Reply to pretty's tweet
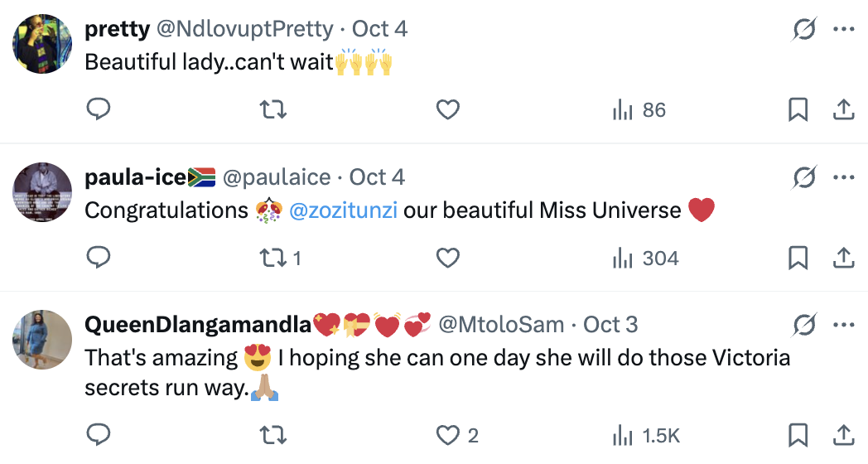 99,109
